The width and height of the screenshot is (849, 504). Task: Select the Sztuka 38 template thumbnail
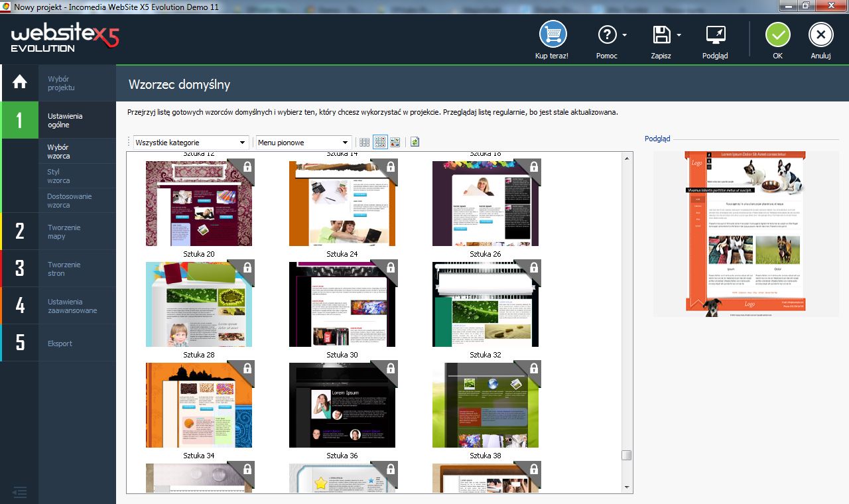[486, 477]
